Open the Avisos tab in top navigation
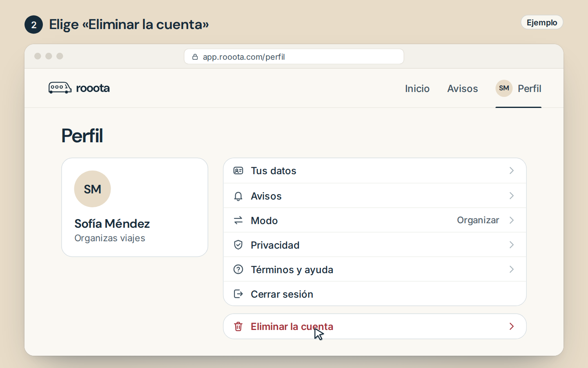588x368 pixels. (462, 89)
